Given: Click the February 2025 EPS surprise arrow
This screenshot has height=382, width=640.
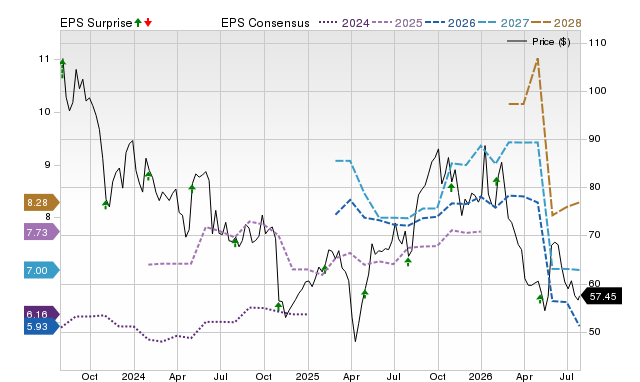Looking at the screenshot, I should pos(324,269).
